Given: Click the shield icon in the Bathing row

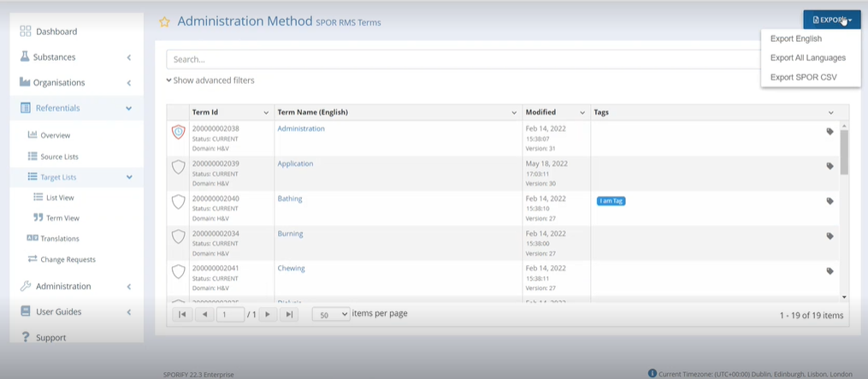Looking at the screenshot, I should 178,202.
